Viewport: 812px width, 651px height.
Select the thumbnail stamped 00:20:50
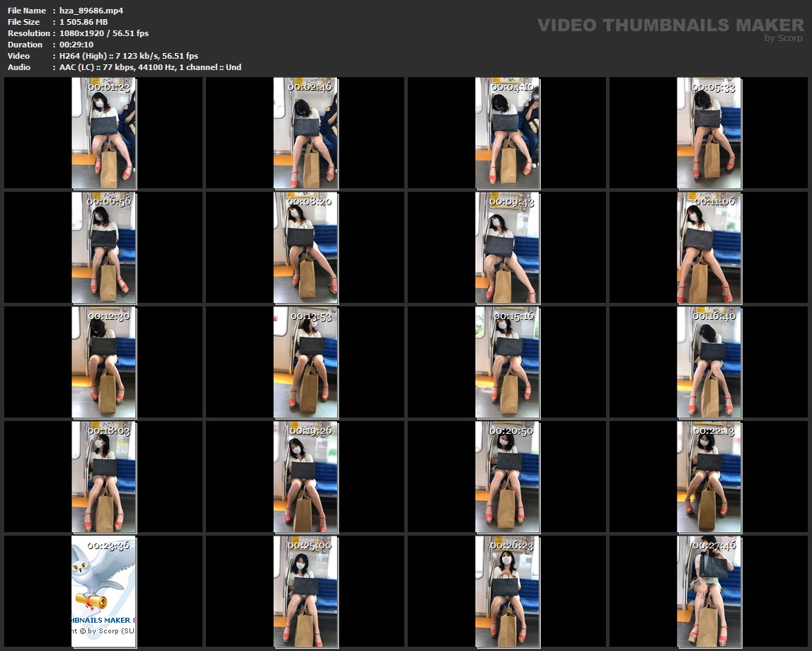(508, 477)
